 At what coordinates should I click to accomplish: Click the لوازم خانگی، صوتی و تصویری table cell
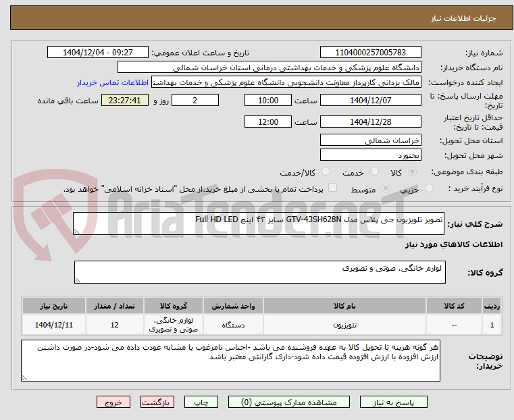click(174, 325)
